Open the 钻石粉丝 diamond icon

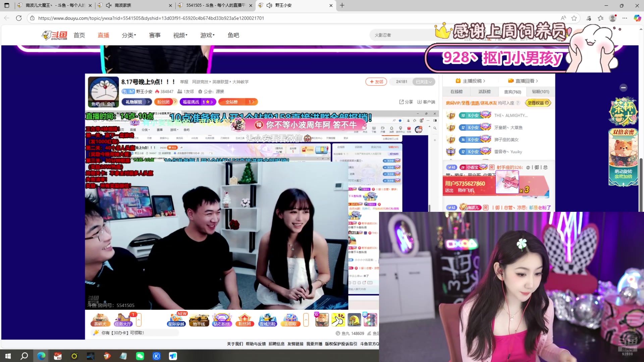click(222, 320)
